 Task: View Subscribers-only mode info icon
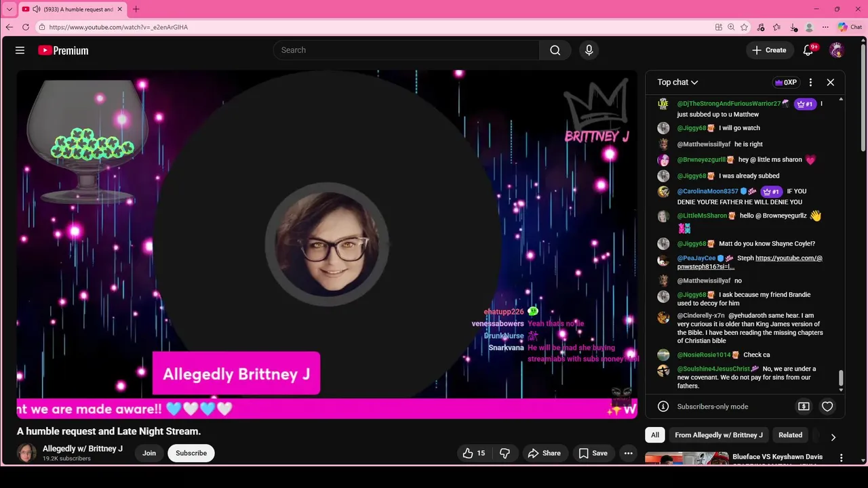click(663, 407)
